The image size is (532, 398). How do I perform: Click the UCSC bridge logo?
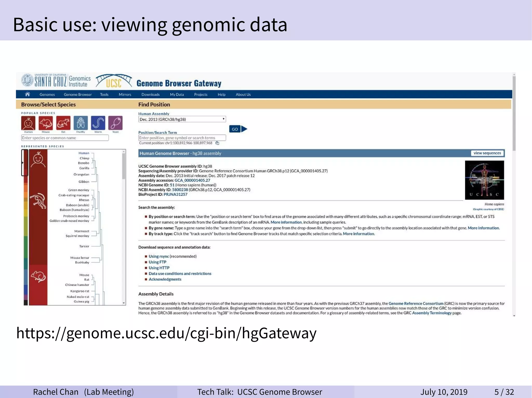(x=114, y=81)
